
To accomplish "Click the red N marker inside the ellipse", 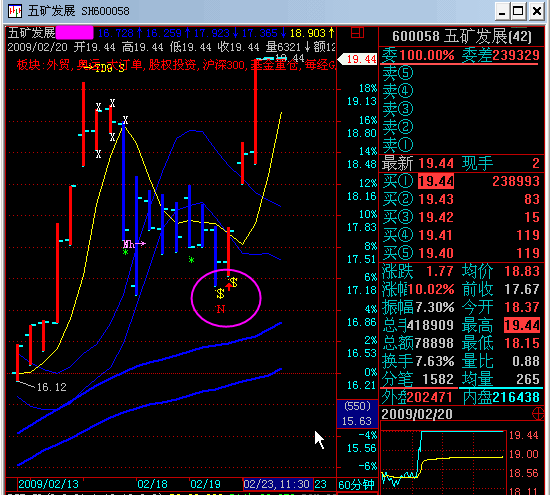I will pos(221,309).
